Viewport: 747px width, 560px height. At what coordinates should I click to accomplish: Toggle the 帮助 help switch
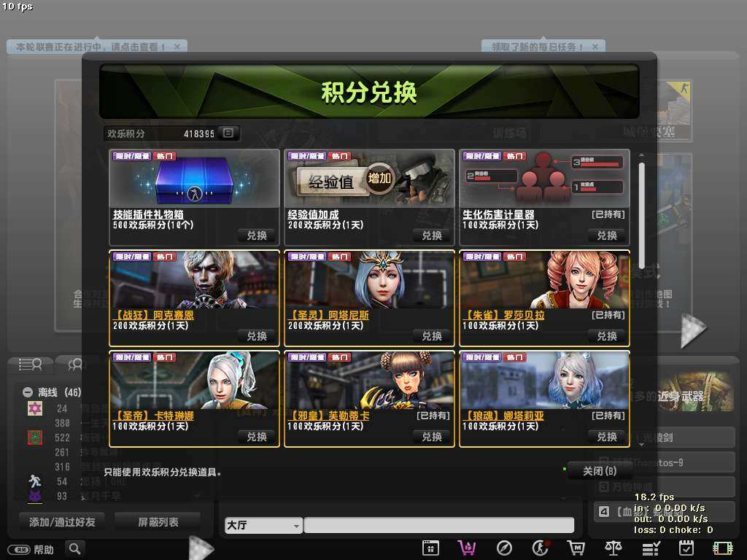click(x=19, y=549)
